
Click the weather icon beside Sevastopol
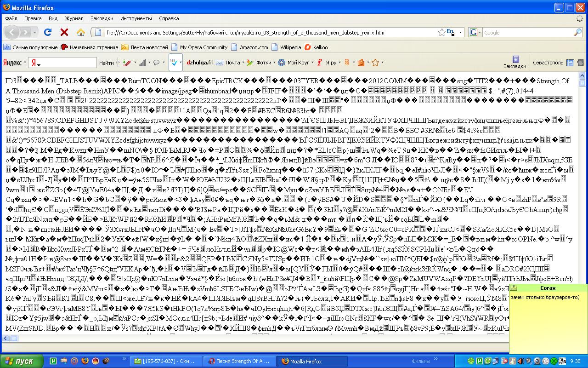(570, 63)
